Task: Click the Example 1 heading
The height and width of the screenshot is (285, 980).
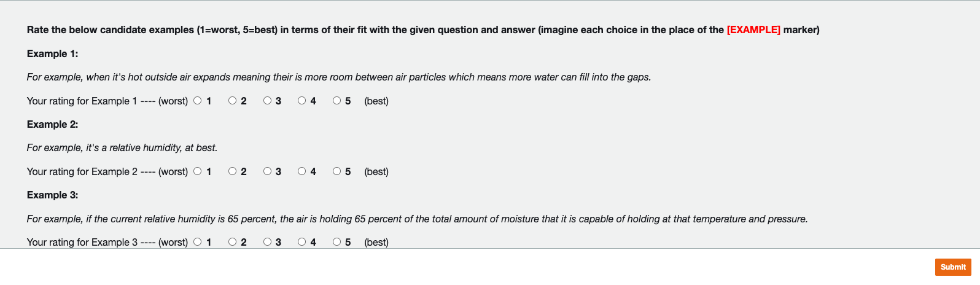Action: point(53,53)
